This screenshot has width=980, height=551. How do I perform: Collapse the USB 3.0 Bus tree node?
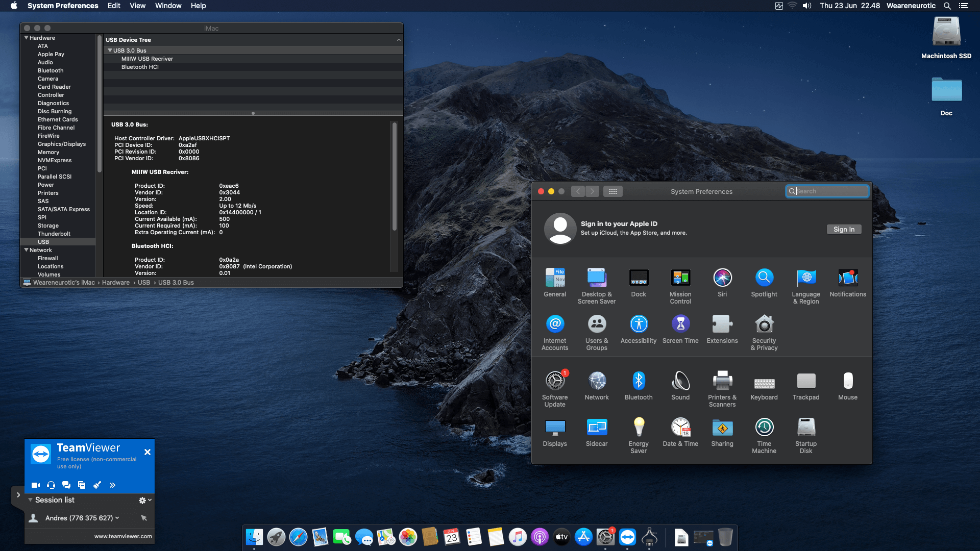pyautogui.click(x=110, y=51)
